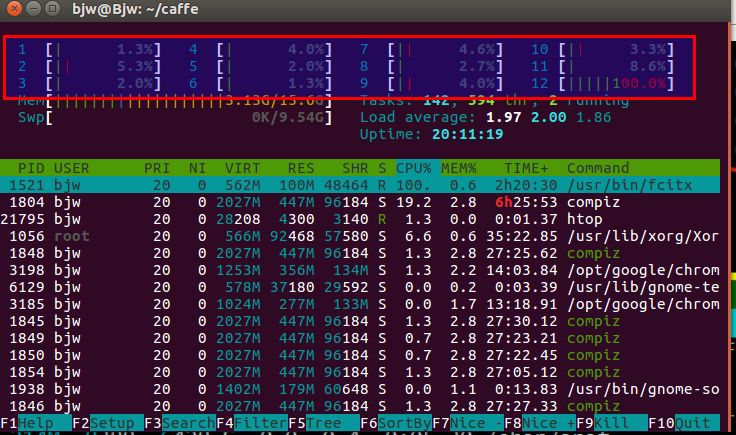
Task: Click F1 Help in function bar
Action: (36, 423)
